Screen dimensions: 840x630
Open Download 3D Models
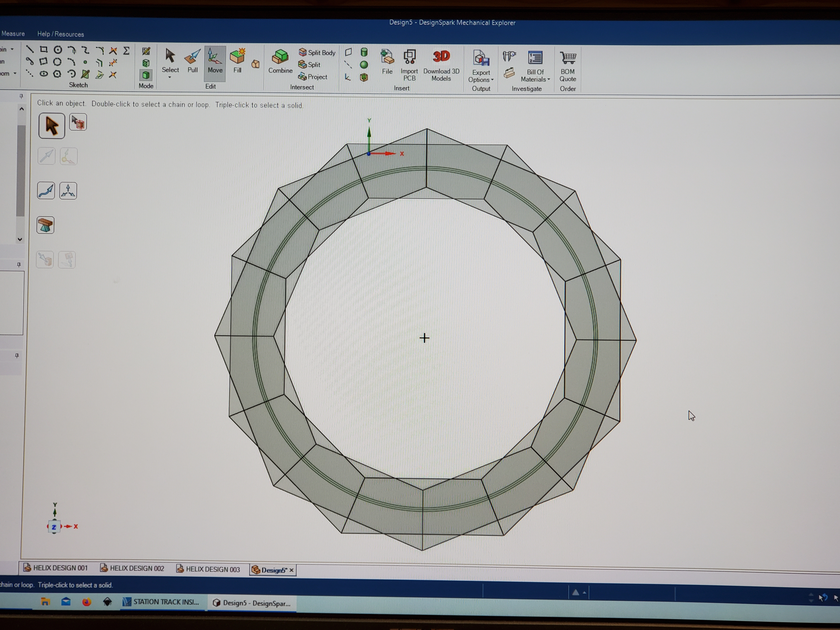pyautogui.click(x=441, y=66)
